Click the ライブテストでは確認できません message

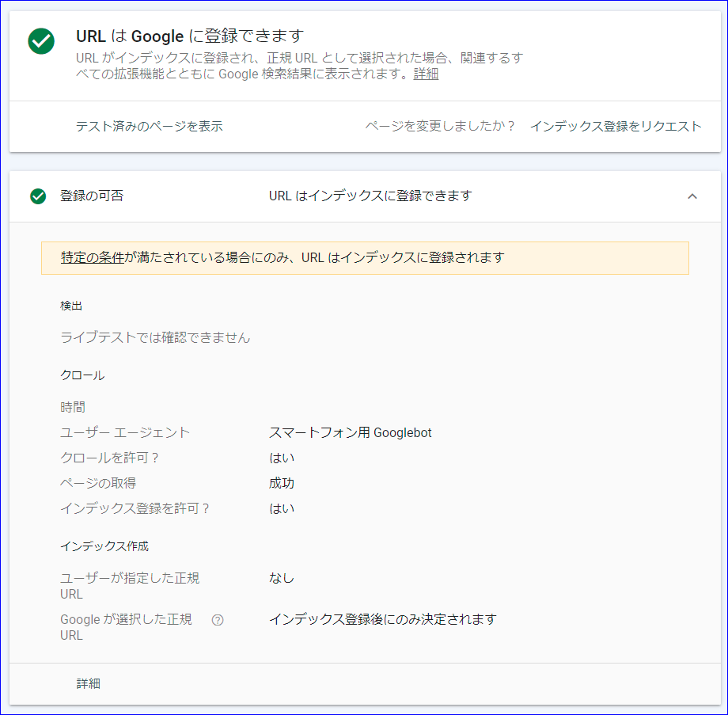click(x=154, y=337)
